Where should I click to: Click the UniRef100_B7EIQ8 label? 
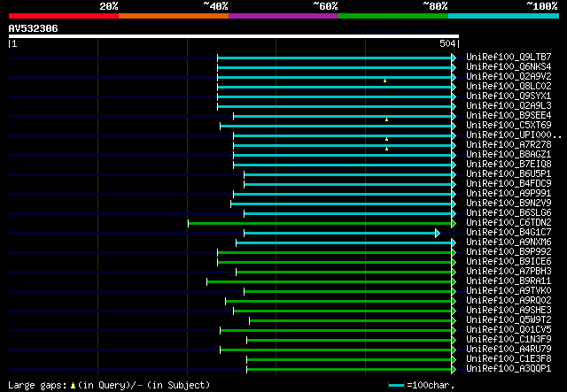(x=509, y=164)
